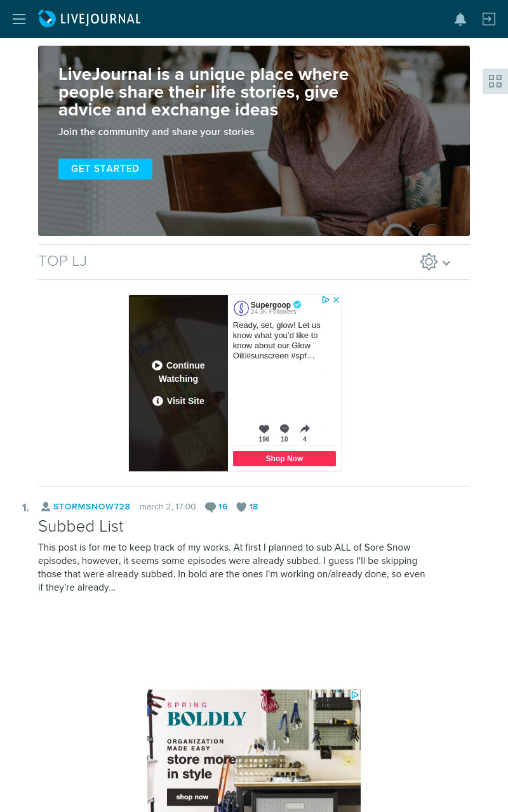
Task: Click the LiveJournal logo
Action: pos(90,19)
